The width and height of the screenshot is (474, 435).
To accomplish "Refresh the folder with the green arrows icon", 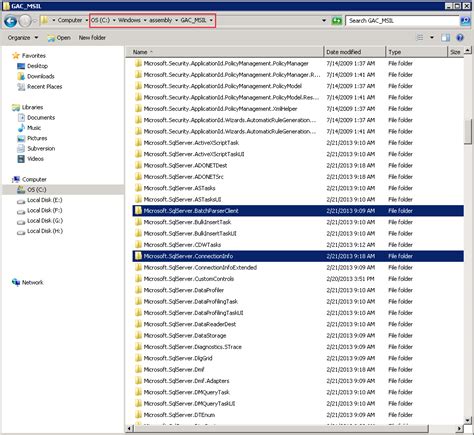I will [x=337, y=21].
